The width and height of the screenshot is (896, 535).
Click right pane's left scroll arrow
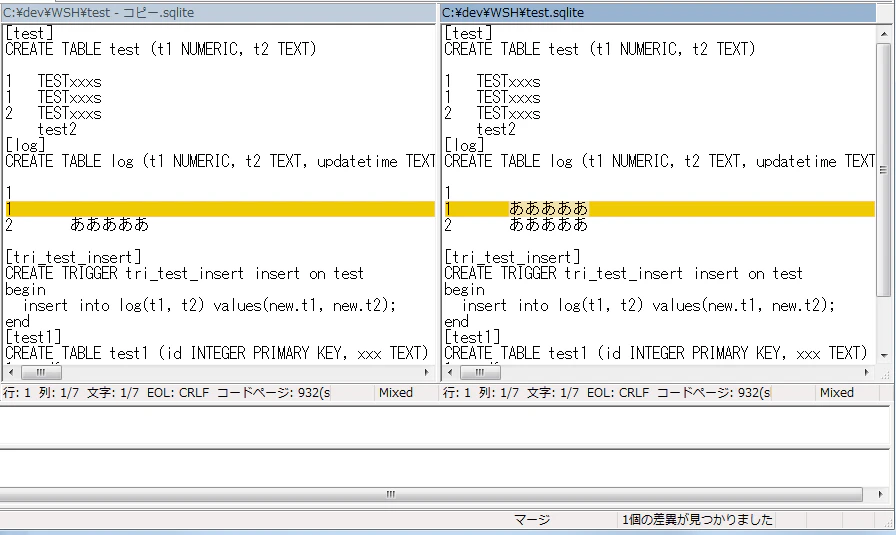click(x=450, y=373)
